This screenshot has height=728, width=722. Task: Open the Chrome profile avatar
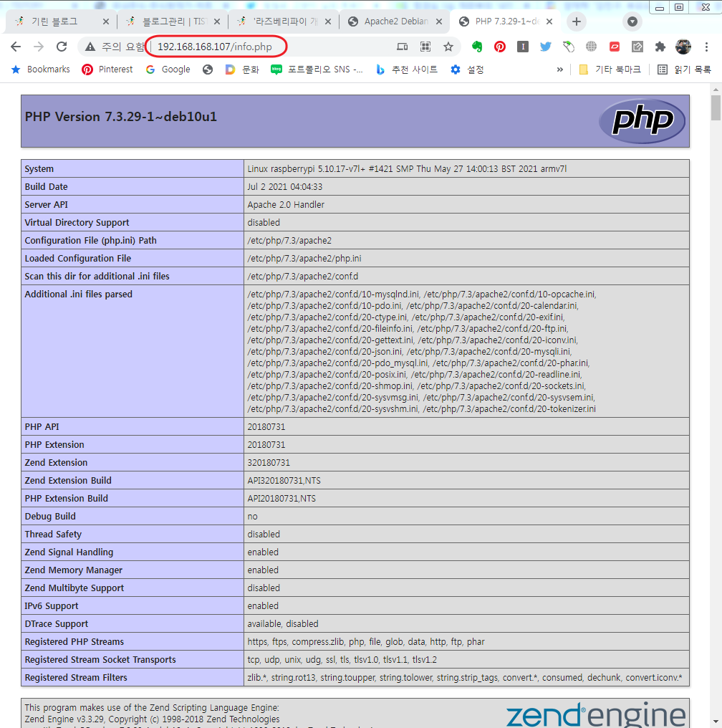pos(683,47)
